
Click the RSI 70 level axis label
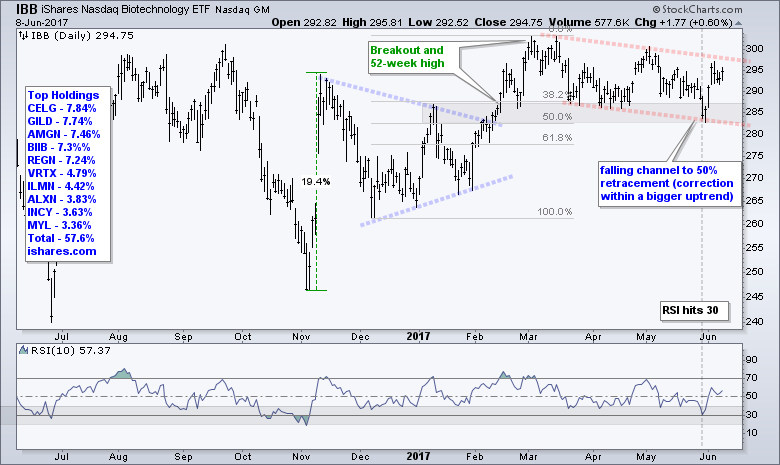(x=751, y=378)
